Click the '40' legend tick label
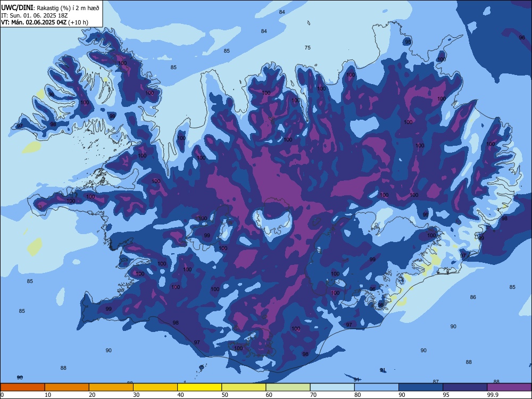Screen dimensions: 532x399 point(180,395)
